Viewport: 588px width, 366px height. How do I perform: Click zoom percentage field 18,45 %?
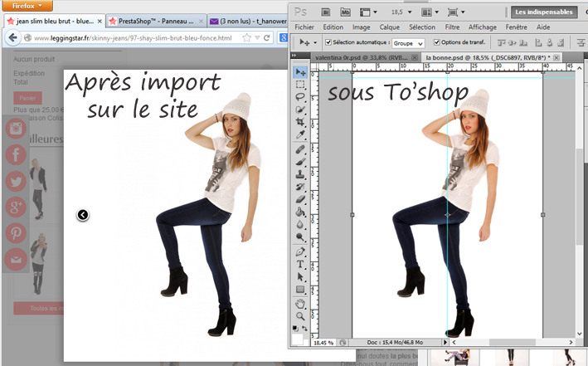point(323,343)
